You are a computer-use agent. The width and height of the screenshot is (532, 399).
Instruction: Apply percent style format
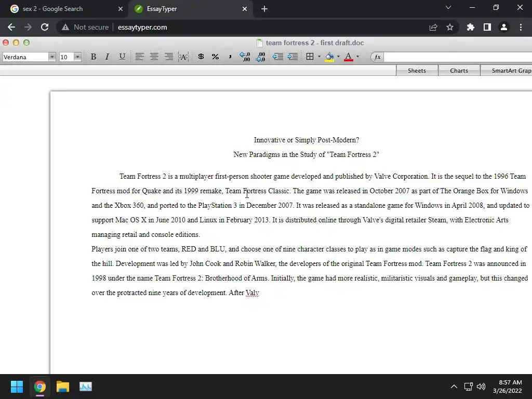[x=215, y=57]
